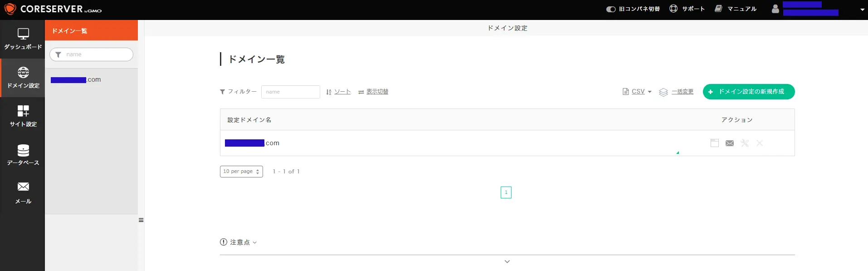The image size is (868, 271).
Task: Click the CORESERVER logo
Action: (x=53, y=9)
